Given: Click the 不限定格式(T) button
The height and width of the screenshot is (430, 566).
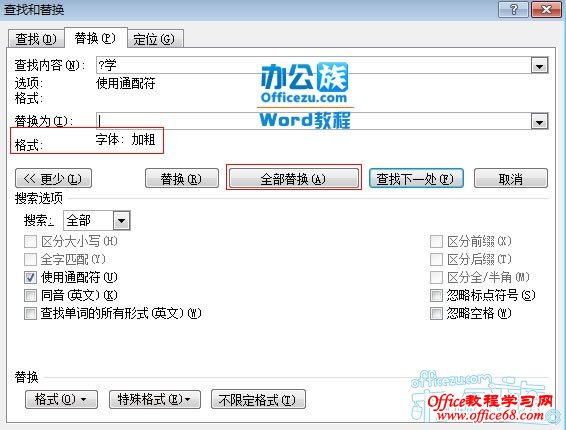Looking at the screenshot, I should click(258, 399).
